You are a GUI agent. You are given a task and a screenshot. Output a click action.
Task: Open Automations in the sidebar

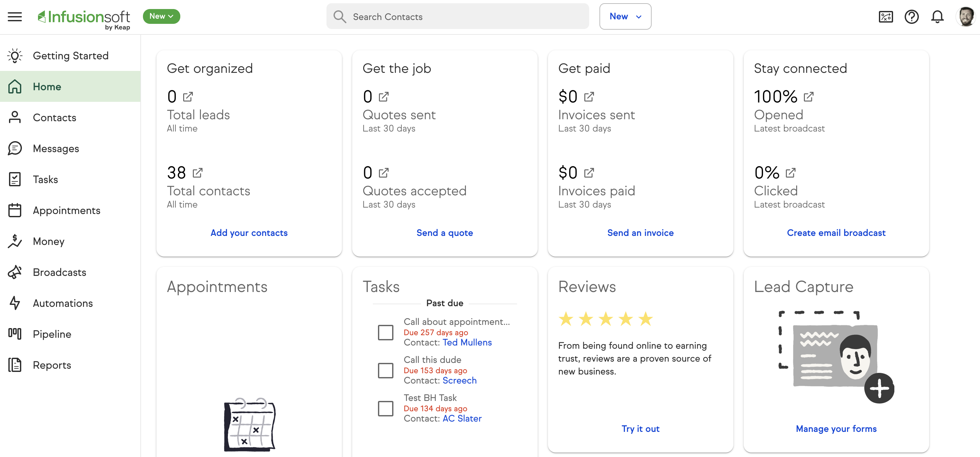click(x=63, y=303)
